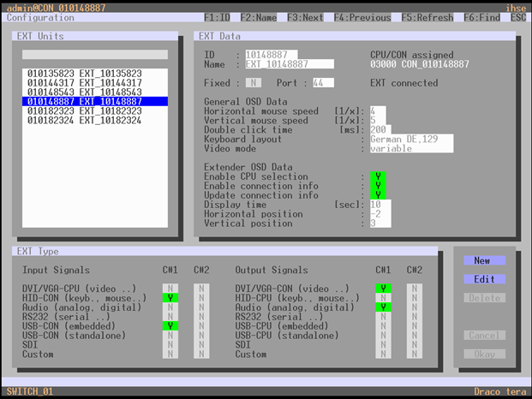This screenshot has width=532, height=399.
Task: Toggle input Custom C#2 N flag
Action: [x=201, y=354]
